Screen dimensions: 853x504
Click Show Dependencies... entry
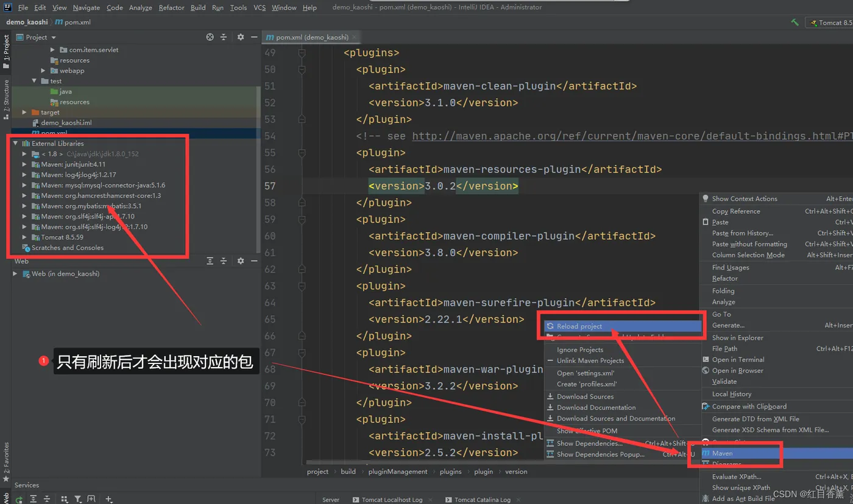589,443
